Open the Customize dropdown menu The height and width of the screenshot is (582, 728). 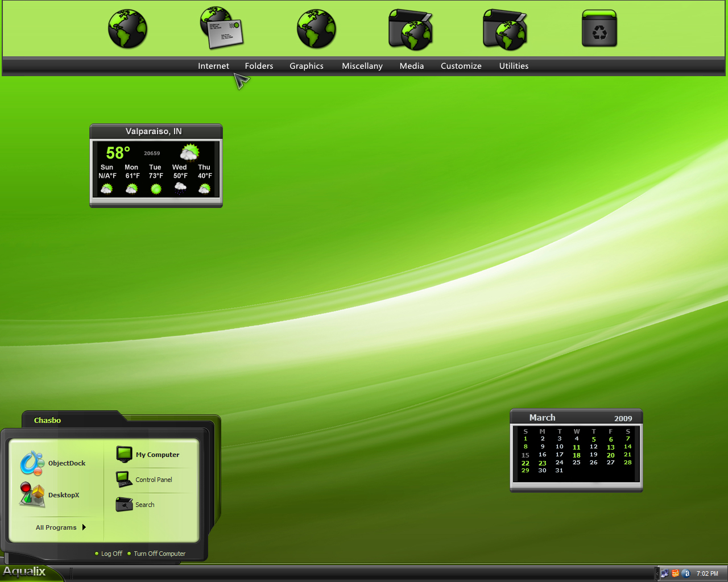coord(461,66)
